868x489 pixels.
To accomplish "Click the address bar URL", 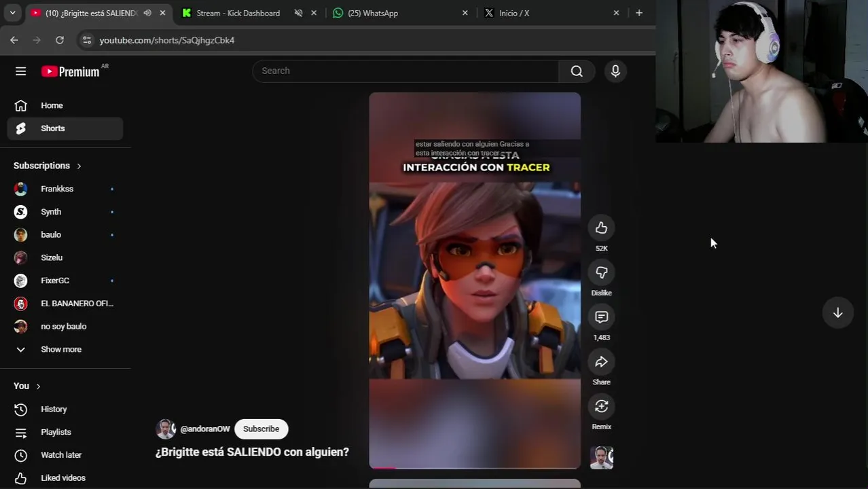I will coord(167,40).
